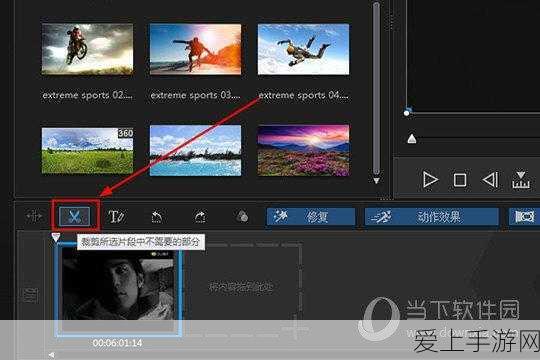Click the undo arrow icon
The image size is (540, 360).
[157, 217]
